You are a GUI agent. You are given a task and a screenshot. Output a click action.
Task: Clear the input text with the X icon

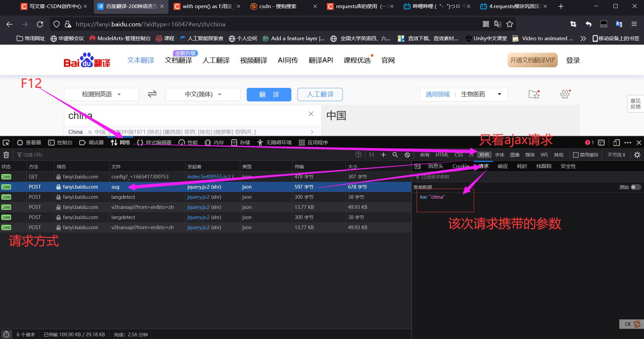click(x=311, y=114)
